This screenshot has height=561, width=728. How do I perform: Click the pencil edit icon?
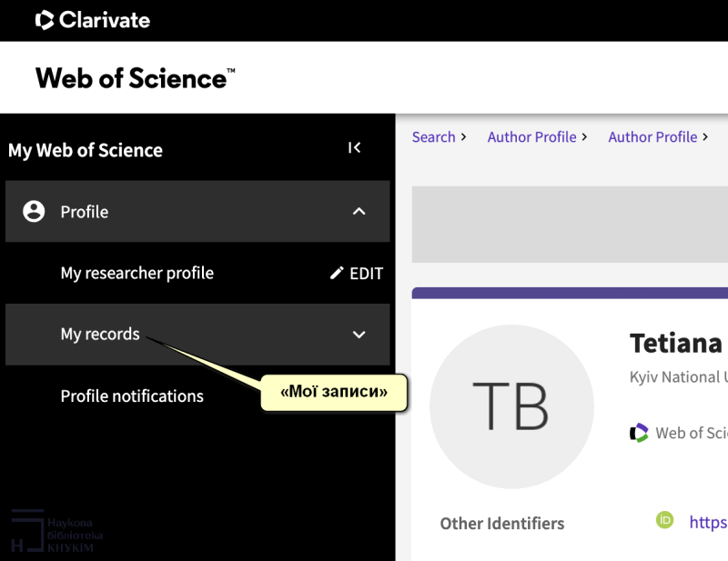[337, 273]
